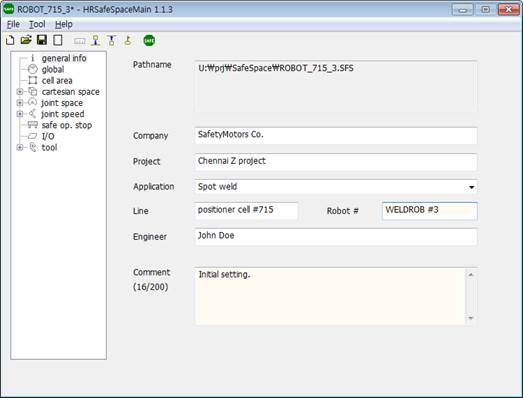Screen dimensions: 523x398
Task: Click the square icon beside cell area
Action: coord(33,80)
